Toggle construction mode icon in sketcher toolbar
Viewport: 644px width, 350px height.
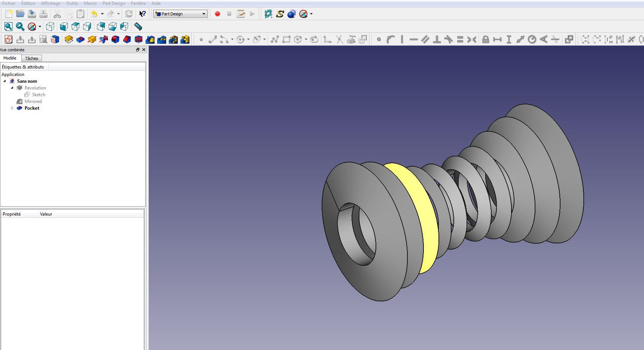tap(363, 39)
